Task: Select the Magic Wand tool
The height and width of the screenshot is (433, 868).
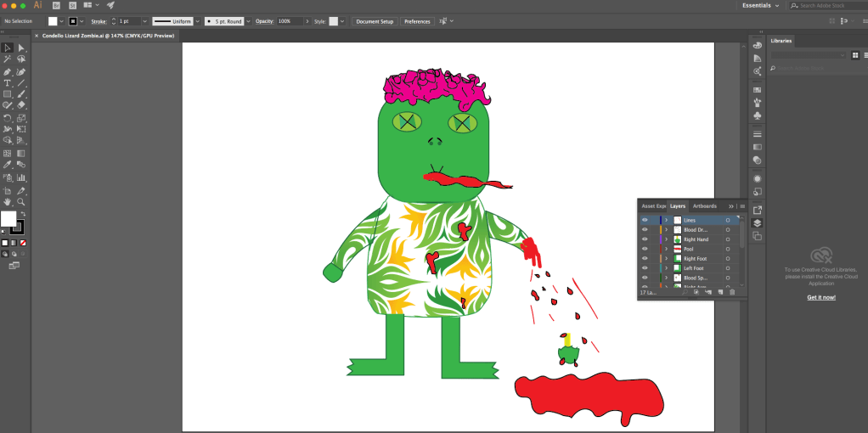Action: (8, 59)
